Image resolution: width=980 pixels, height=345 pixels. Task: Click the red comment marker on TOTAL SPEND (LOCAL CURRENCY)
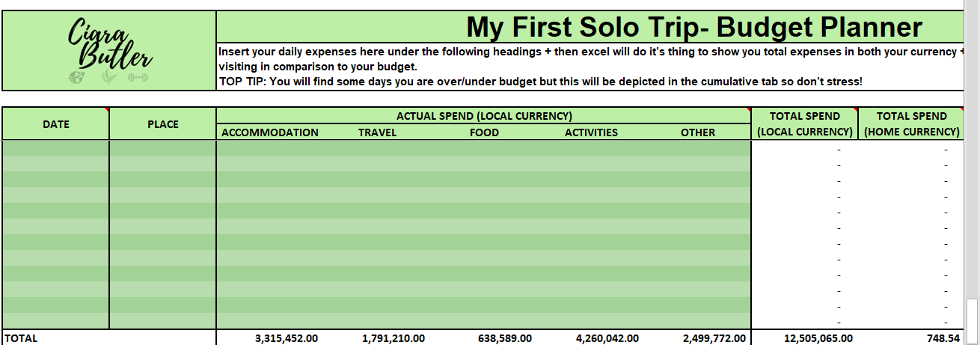tap(854, 110)
